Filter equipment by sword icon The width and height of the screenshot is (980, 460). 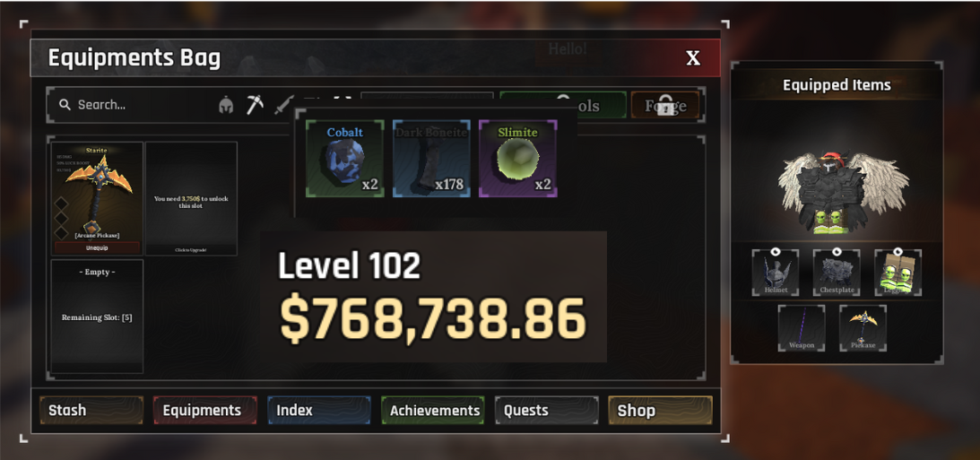283,105
